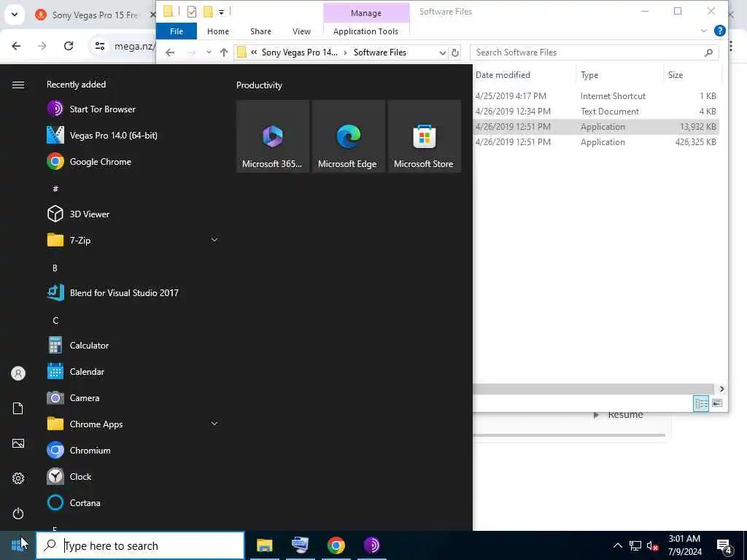Viewport: 747px width, 560px height.
Task: Open the Microsoft Edge tile
Action: (x=348, y=136)
